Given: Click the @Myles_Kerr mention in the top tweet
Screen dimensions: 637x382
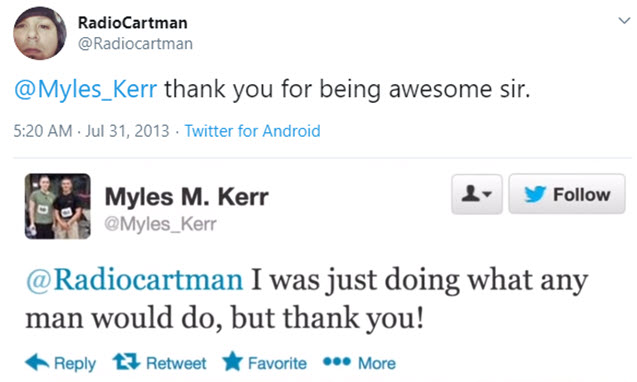Looking at the screenshot, I should coord(85,89).
